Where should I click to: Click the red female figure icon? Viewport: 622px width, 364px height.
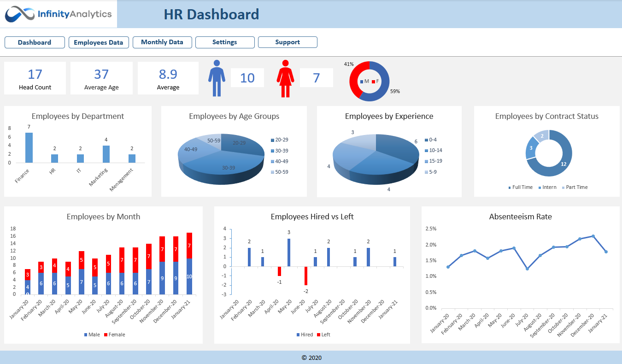[285, 78]
